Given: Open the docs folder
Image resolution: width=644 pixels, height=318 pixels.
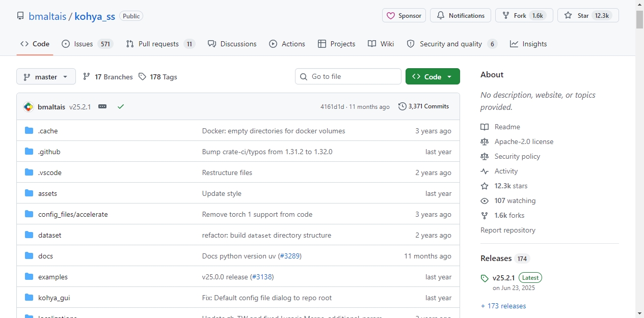Looking at the screenshot, I should pyautogui.click(x=45, y=256).
